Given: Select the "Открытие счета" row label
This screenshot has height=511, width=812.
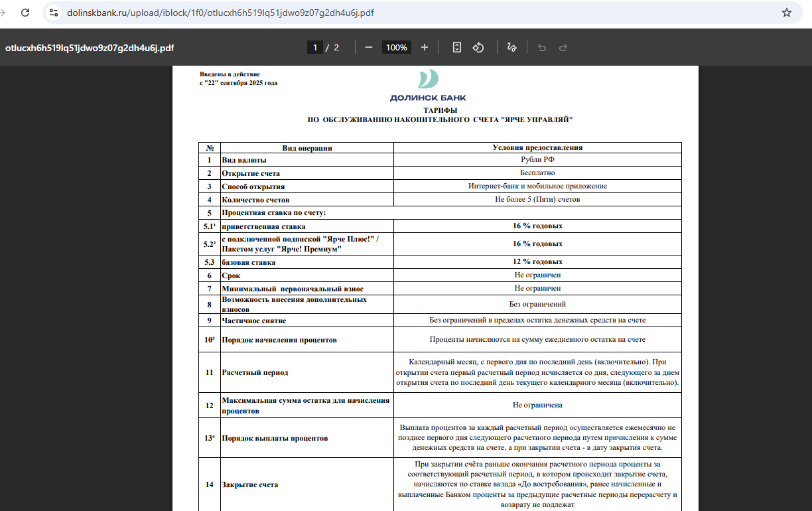Looking at the screenshot, I should point(251,173).
